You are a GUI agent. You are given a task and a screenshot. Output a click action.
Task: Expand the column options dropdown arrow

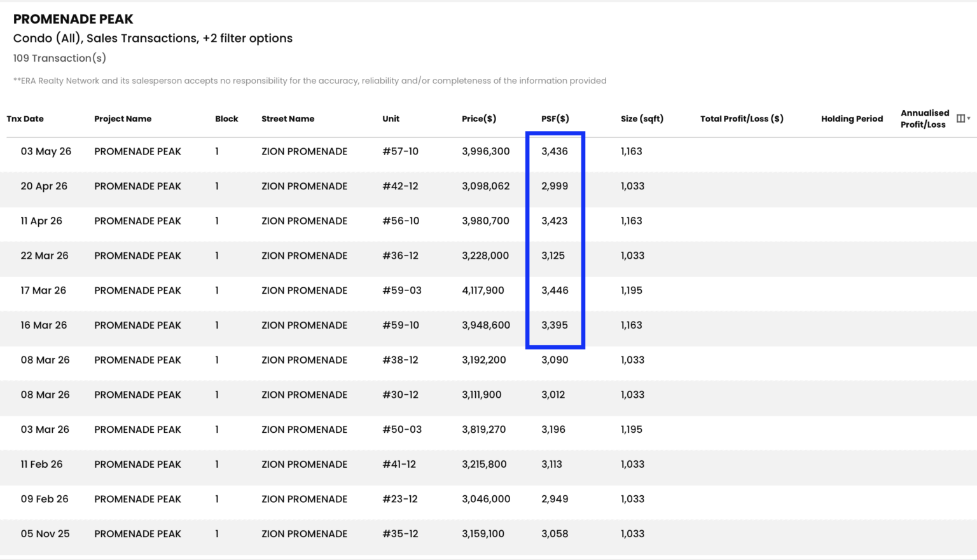point(969,118)
